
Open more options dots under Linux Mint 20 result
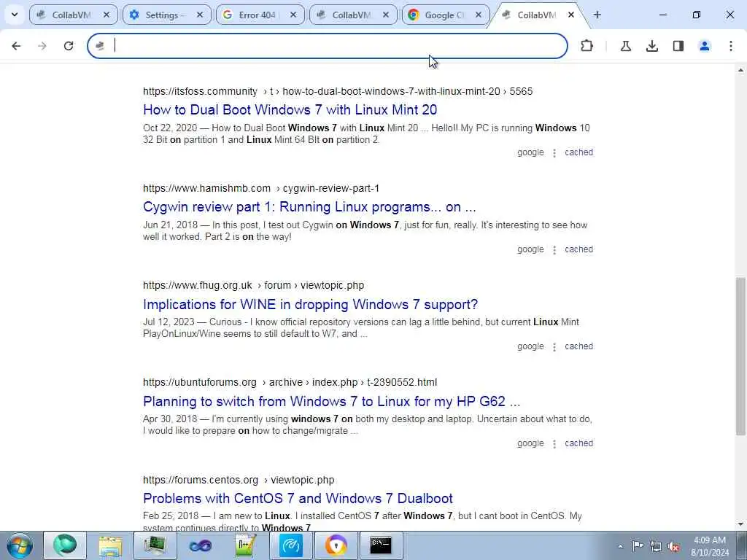coord(554,153)
